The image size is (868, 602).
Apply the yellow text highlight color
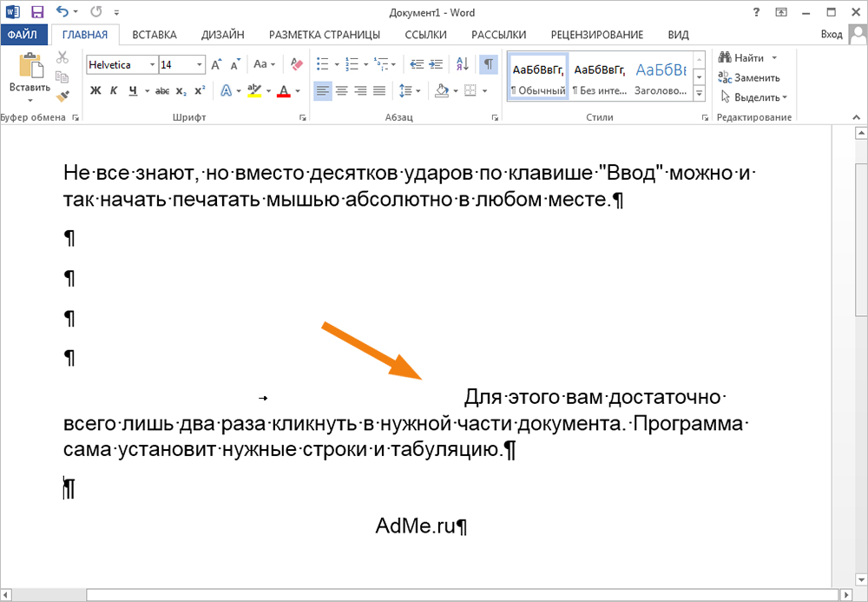pos(253,90)
